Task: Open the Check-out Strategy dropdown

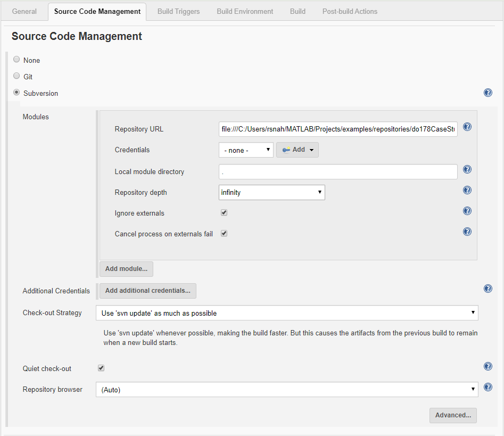Action: [287, 313]
